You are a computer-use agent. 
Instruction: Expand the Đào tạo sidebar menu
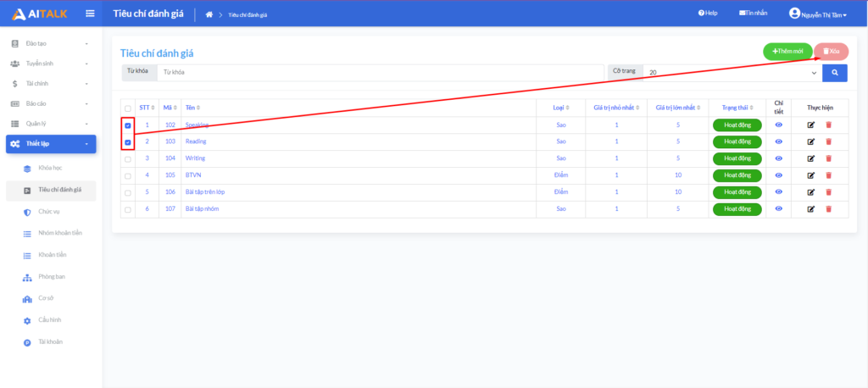50,42
